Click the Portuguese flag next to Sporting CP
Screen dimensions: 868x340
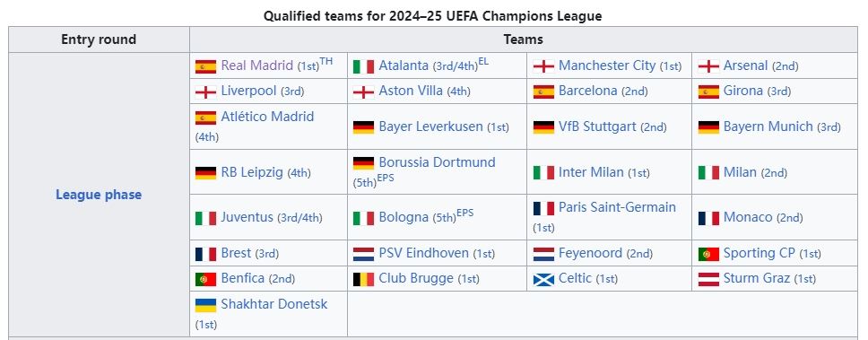click(708, 254)
